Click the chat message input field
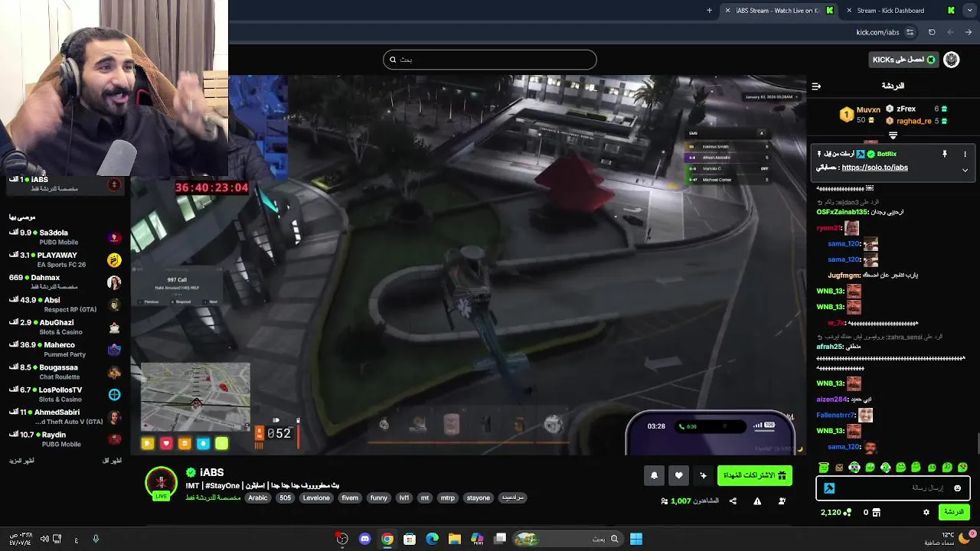 pyautogui.click(x=893, y=488)
